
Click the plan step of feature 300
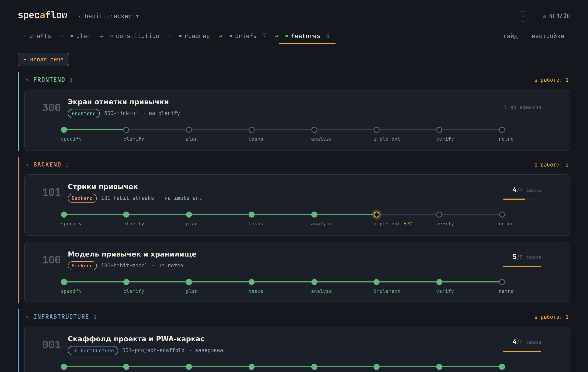pyautogui.click(x=189, y=130)
